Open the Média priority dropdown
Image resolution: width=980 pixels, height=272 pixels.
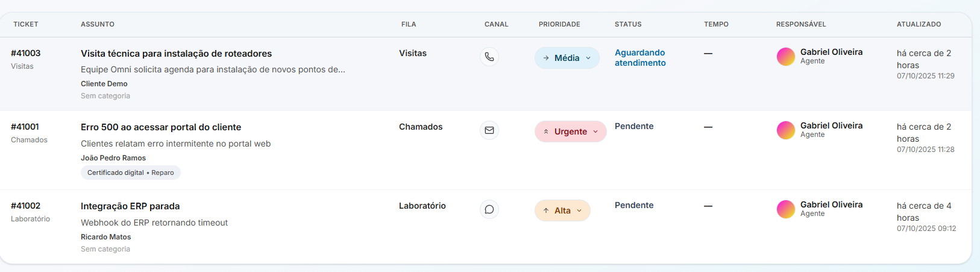coord(567,58)
